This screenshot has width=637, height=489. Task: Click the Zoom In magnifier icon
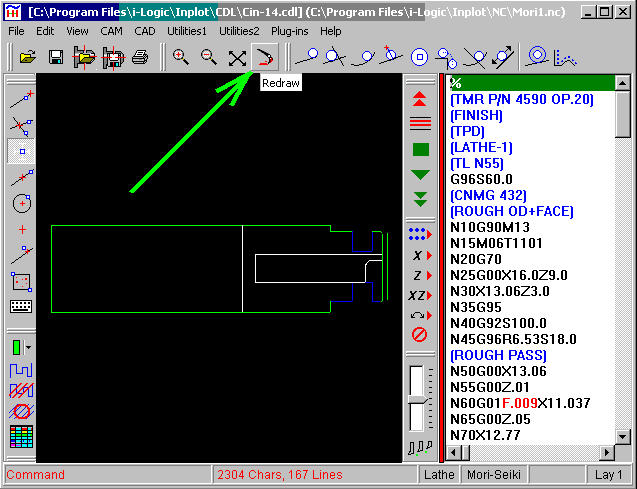181,57
